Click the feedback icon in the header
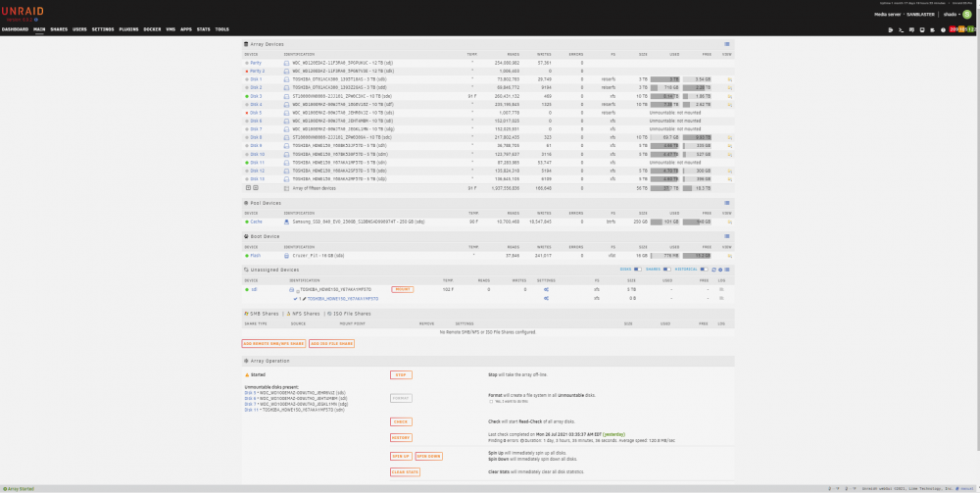Viewport: 980px width, 493px height. click(911, 30)
